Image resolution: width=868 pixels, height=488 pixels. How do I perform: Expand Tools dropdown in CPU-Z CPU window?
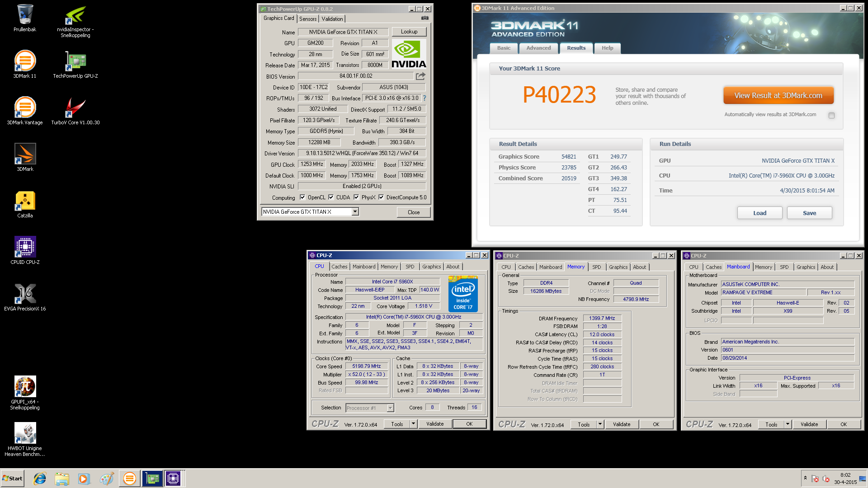point(413,424)
